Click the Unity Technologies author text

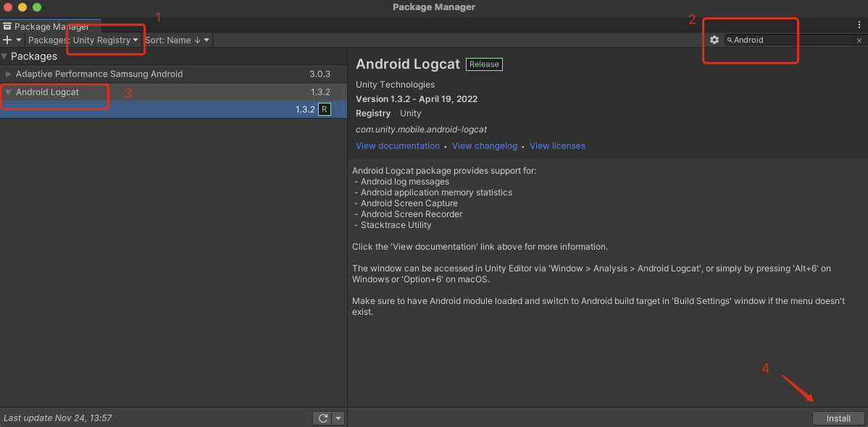[x=396, y=85]
